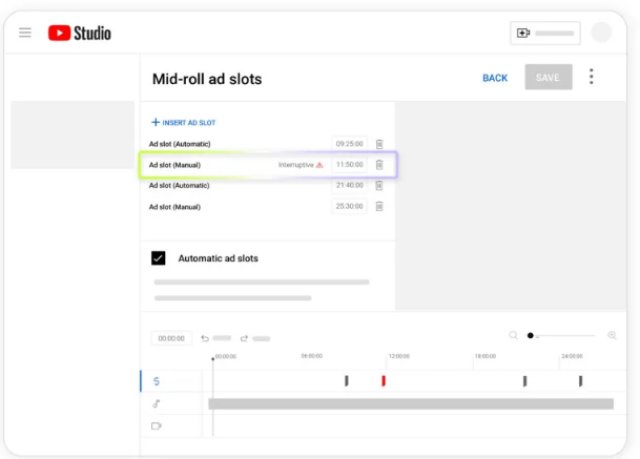Edit the 11:50:00 ad slot time field

349,165
